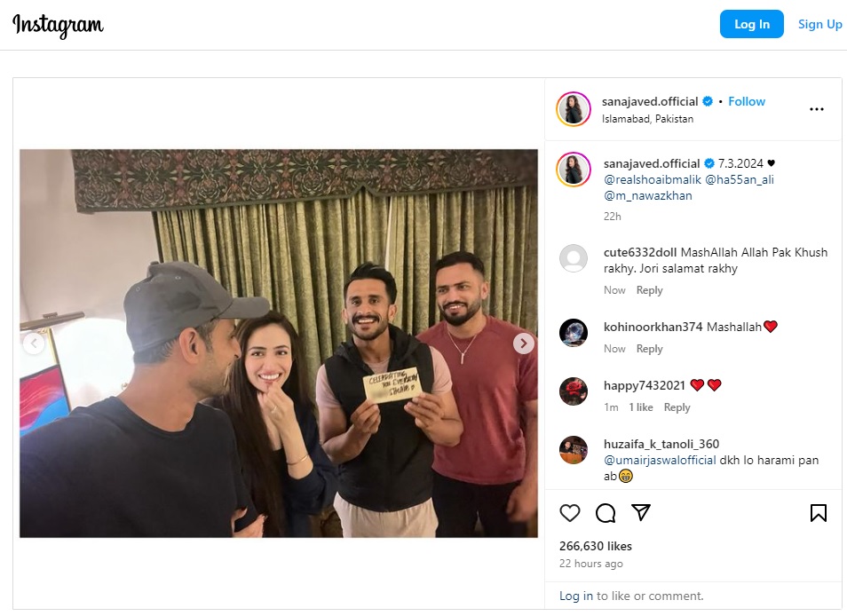847x616 pixels.
Task: Open @m_nawazkhan tagged profile
Action: pos(647,196)
